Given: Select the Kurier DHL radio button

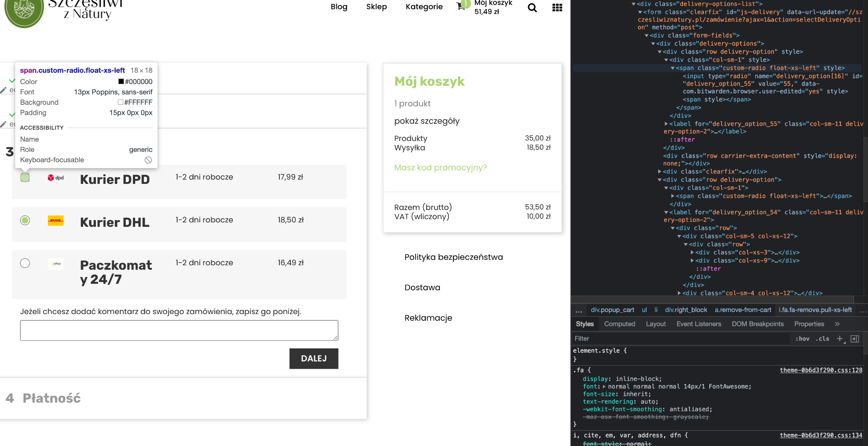Looking at the screenshot, I should (25, 220).
